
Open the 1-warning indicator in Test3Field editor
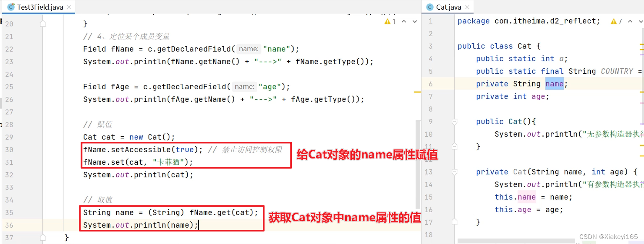pos(390,21)
